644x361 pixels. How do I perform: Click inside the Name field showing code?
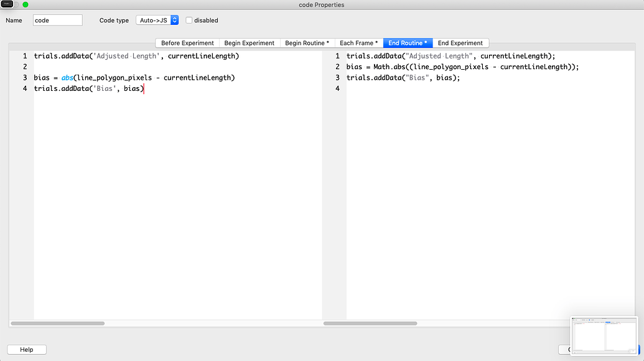[57, 20]
